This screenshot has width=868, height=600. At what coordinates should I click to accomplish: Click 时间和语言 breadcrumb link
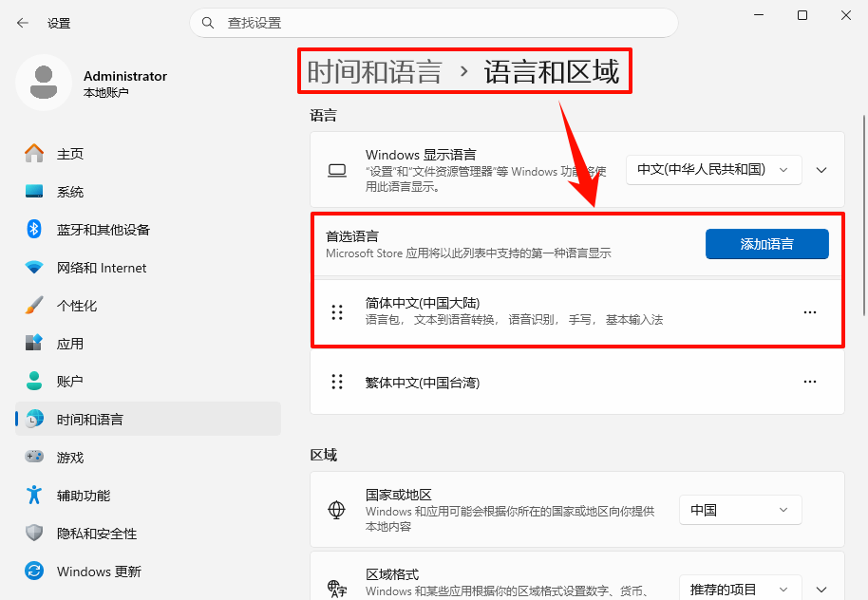click(375, 72)
